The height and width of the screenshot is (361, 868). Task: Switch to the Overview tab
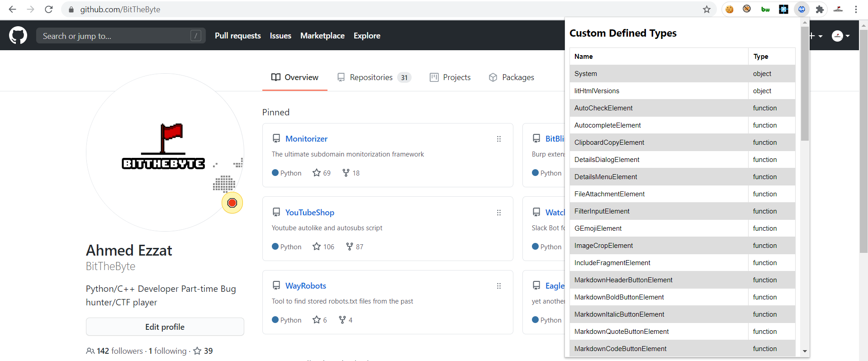pyautogui.click(x=295, y=77)
